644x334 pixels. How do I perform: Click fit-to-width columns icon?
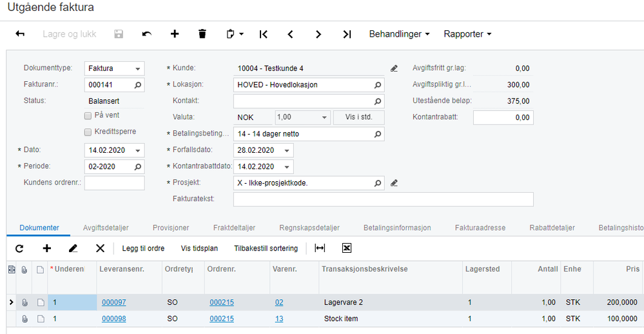coord(320,248)
